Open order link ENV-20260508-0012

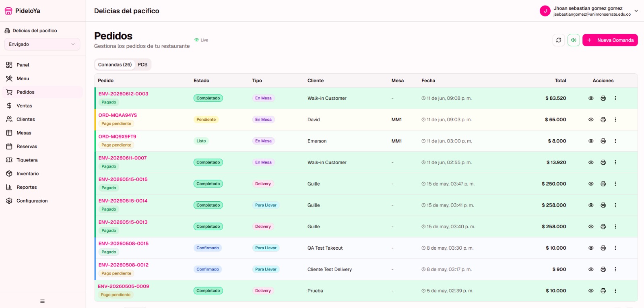124,265
